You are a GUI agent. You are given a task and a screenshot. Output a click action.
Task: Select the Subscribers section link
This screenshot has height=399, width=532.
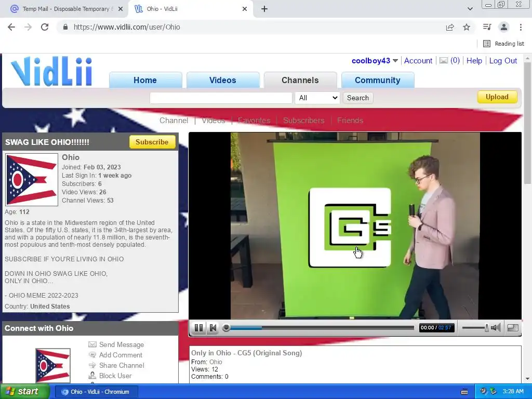pos(303,121)
